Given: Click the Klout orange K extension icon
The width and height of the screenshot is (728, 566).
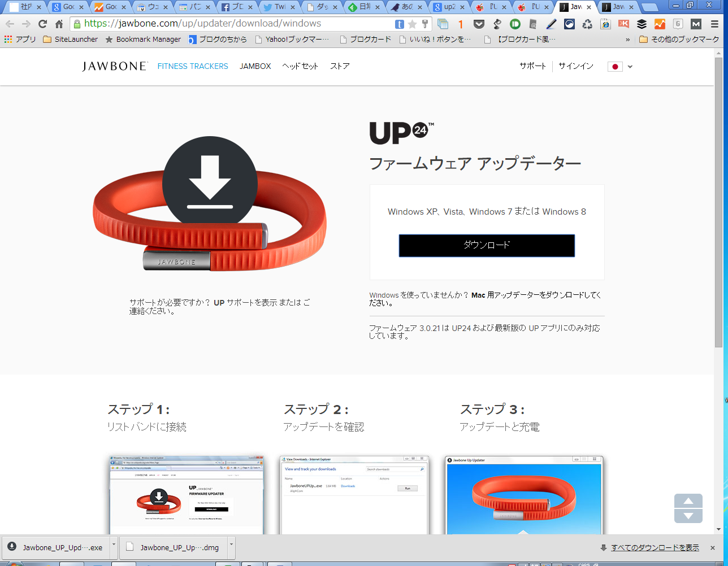Looking at the screenshot, I should 623,24.
